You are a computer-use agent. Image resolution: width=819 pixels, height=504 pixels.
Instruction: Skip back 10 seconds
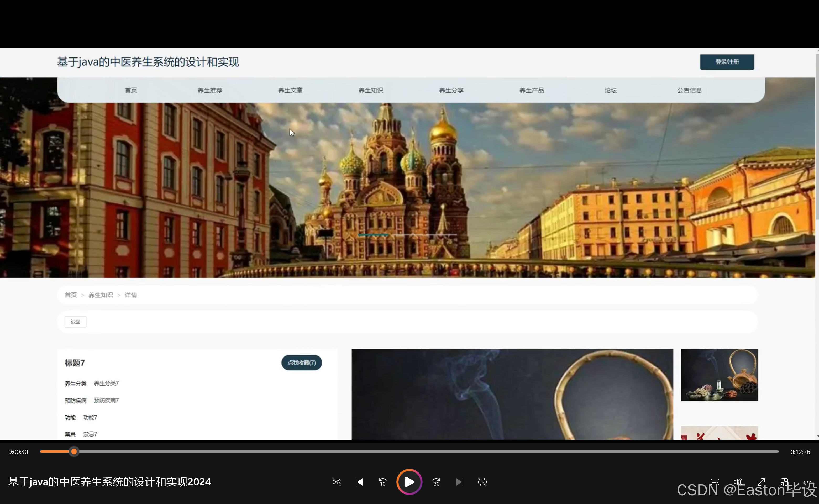pos(382,482)
